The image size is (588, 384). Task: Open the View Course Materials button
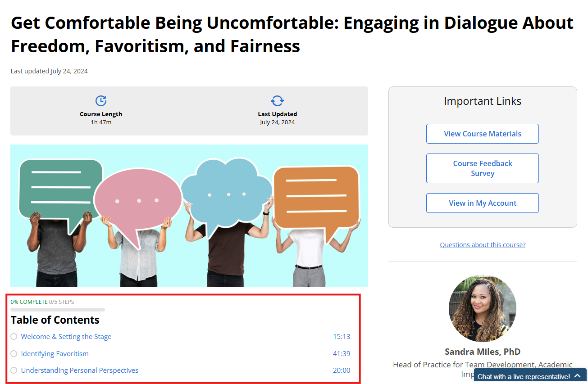pyautogui.click(x=482, y=134)
